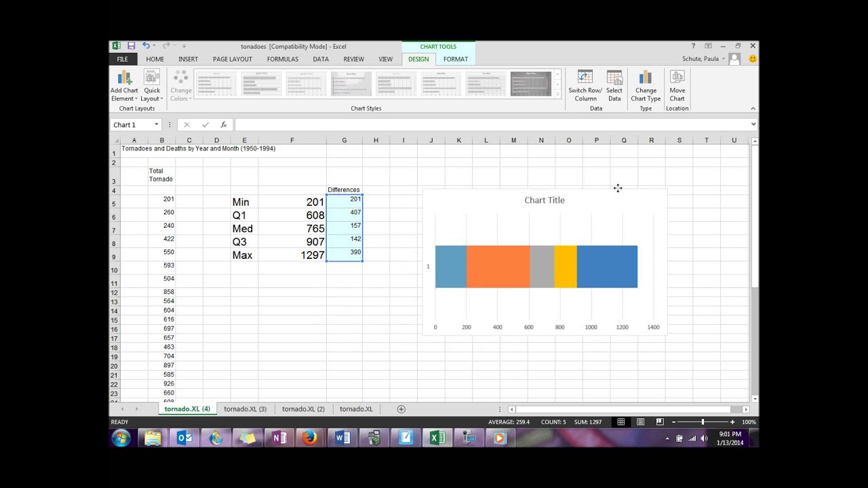The image size is (868, 488).
Task: Switch to the chart FORMAT tab
Action: click(x=456, y=59)
